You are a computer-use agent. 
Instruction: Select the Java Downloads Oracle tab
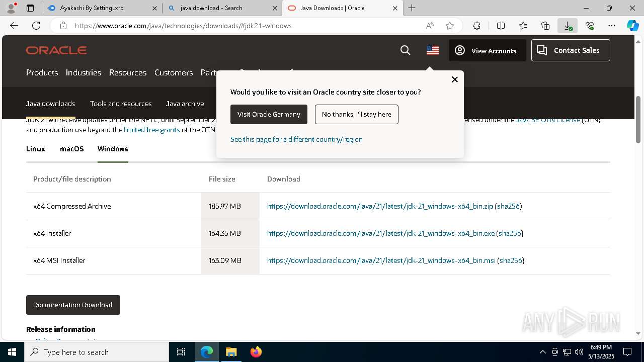(343, 8)
